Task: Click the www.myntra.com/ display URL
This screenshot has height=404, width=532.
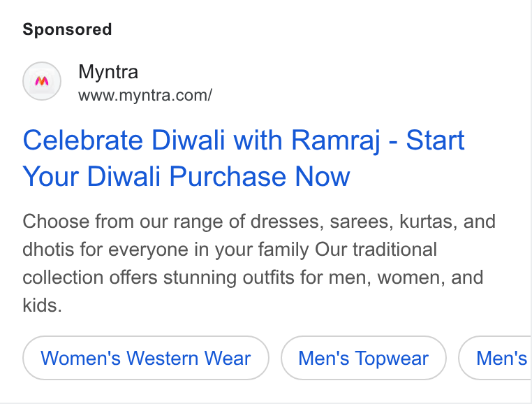Action: (x=145, y=95)
